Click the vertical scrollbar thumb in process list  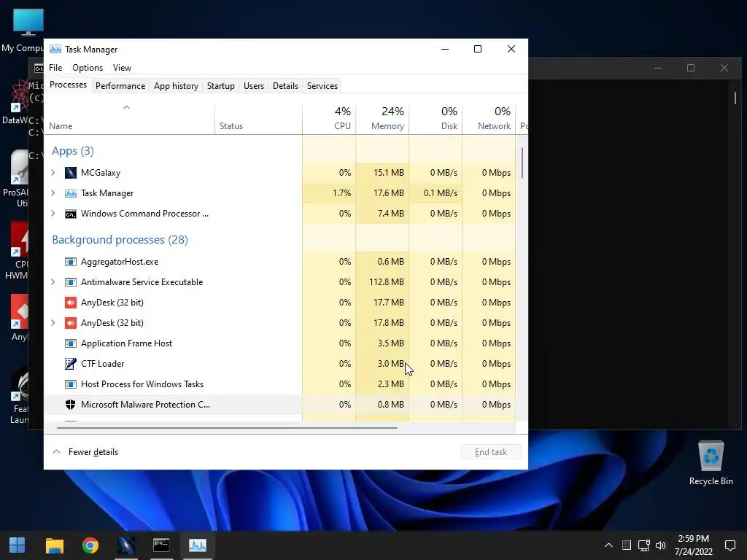[522, 163]
